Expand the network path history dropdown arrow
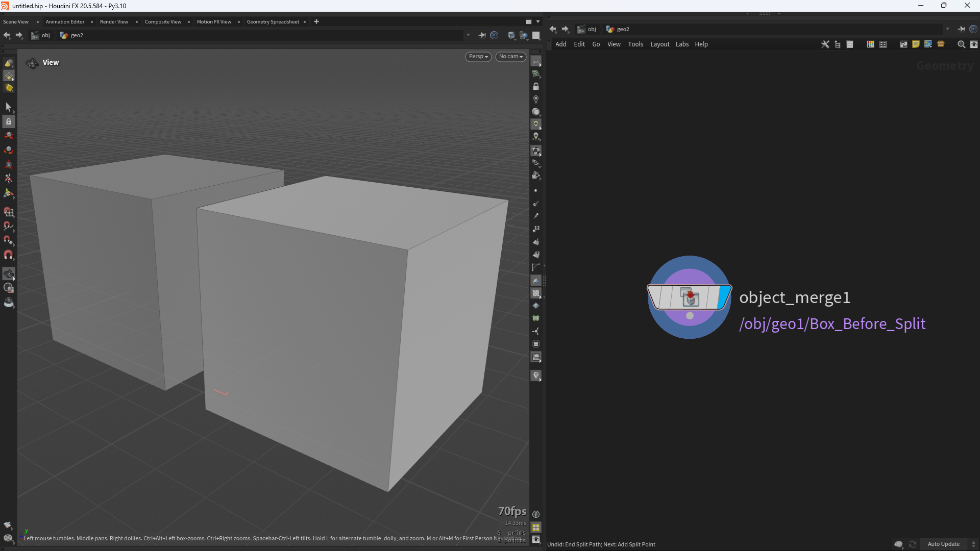The height and width of the screenshot is (551, 980). [x=947, y=29]
